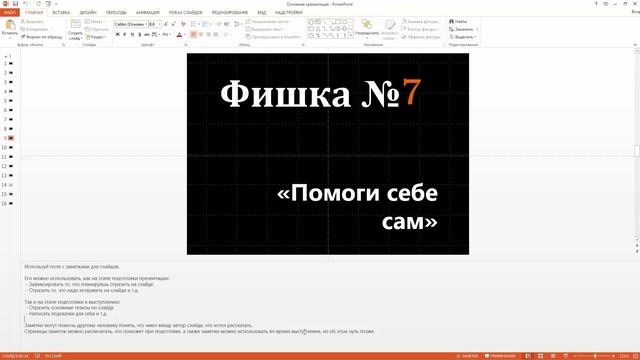Viewport: 640px width, 360px height.
Task: Click Undo in quick access toolbar
Action: [x=25, y=4]
